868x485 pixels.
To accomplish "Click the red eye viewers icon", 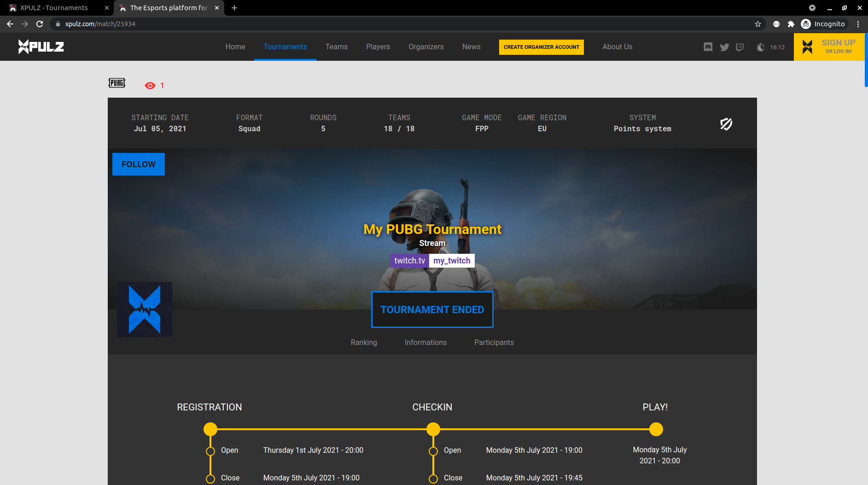I will pyautogui.click(x=150, y=86).
